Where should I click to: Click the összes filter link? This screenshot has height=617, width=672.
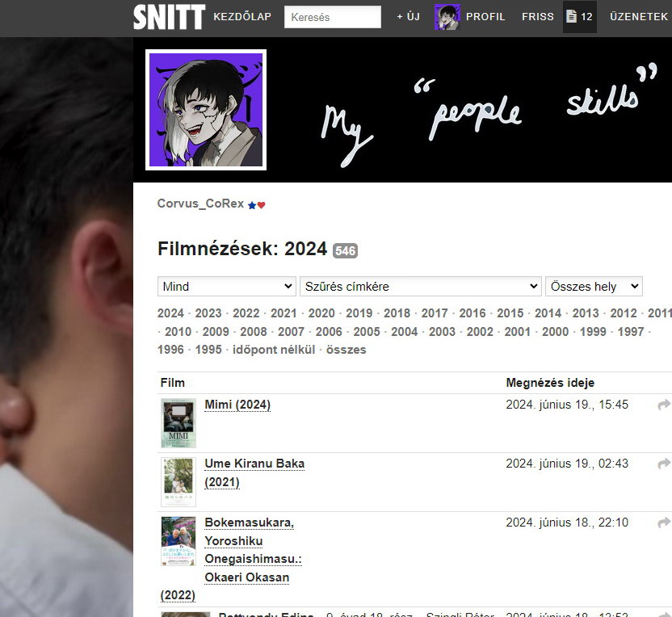pos(346,350)
